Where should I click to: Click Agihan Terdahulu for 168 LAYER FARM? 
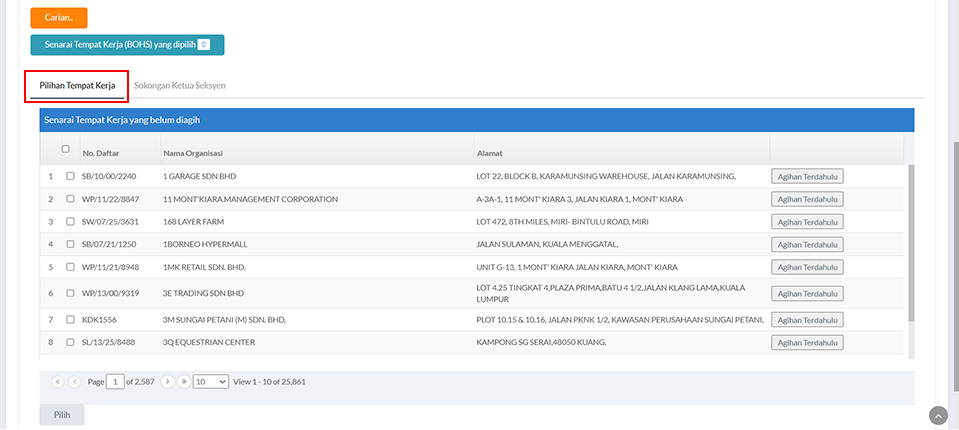pos(807,221)
